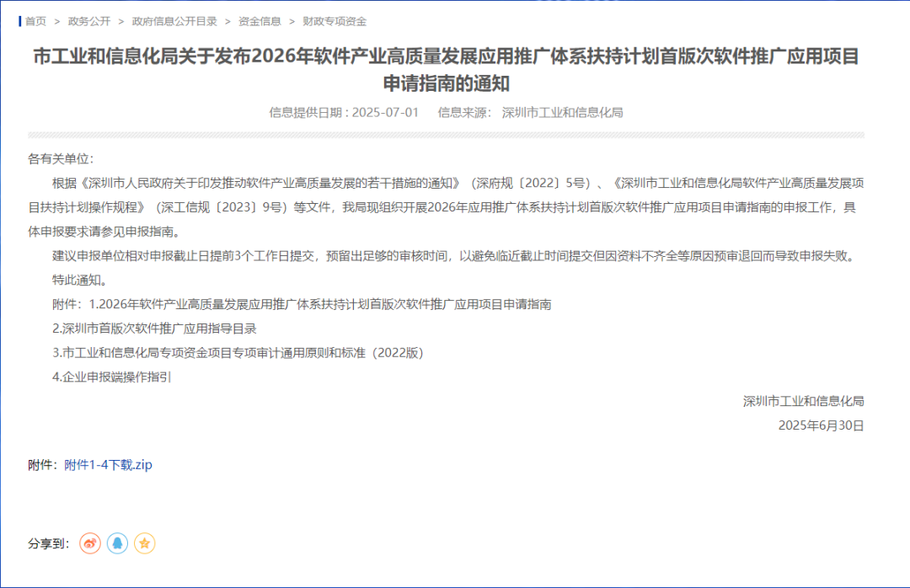This screenshot has width=910, height=588.
Task: Navigate to 政府信息公开目录 in breadcrumb
Action: tap(174, 21)
